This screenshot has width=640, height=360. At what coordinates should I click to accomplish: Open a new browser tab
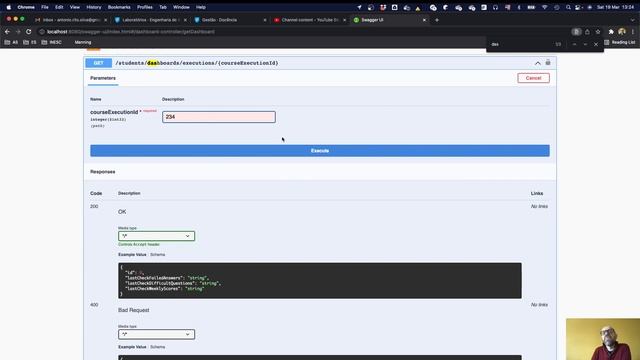(437, 20)
